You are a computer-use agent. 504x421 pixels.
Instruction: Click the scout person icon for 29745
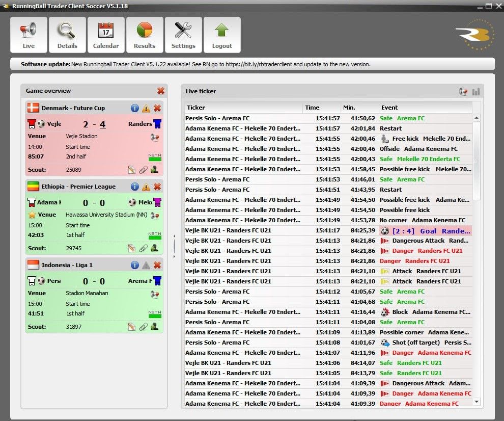tap(155, 248)
